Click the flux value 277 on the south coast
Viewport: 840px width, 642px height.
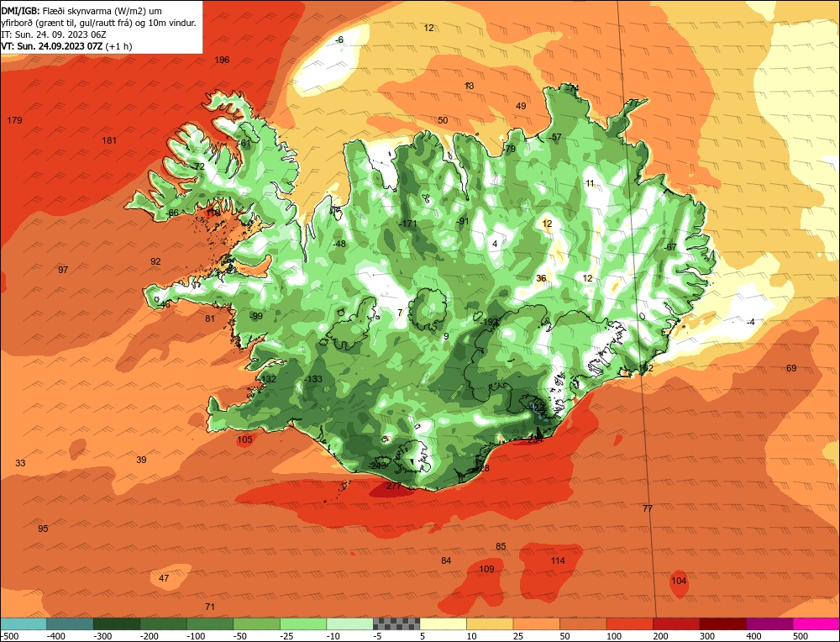point(394,486)
